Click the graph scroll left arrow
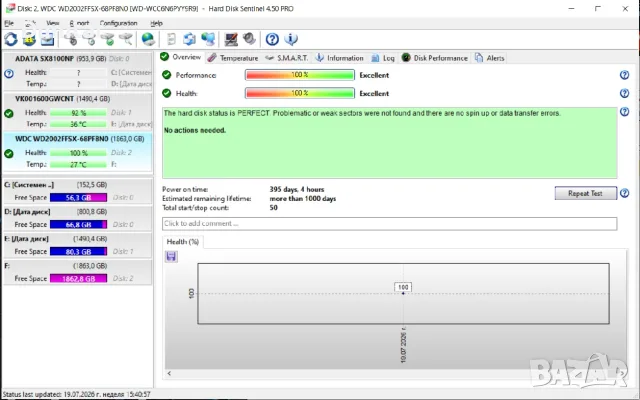The height and width of the screenshot is (400, 640). (x=169, y=373)
